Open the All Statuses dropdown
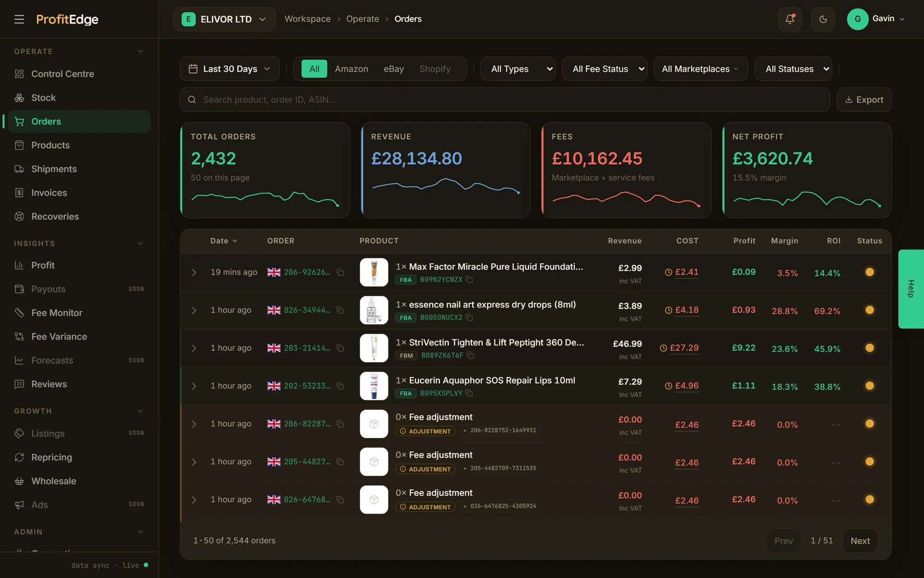Image resolution: width=924 pixels, height=578 pixels. [793, 69]
